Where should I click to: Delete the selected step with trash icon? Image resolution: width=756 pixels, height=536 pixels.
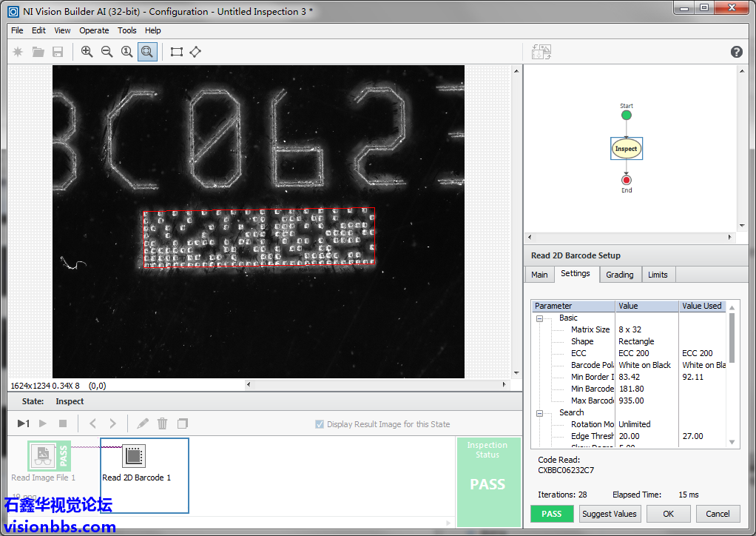[x=162, y=423]
